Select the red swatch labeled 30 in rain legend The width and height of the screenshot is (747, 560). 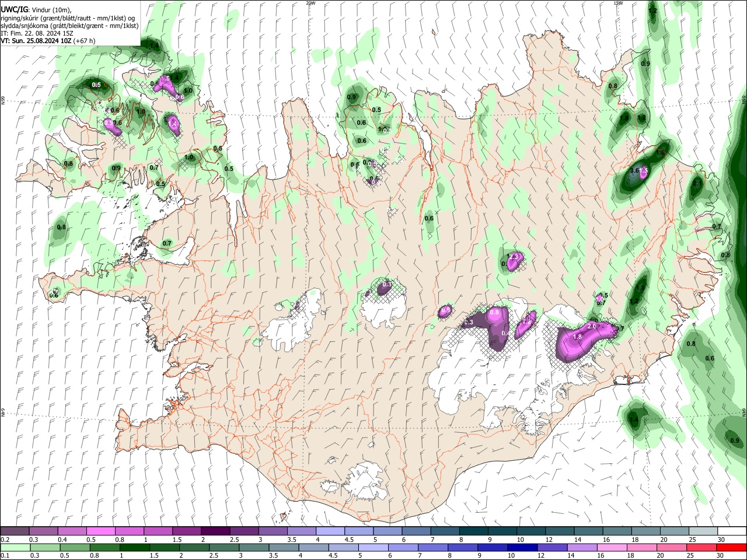point(731,547)
